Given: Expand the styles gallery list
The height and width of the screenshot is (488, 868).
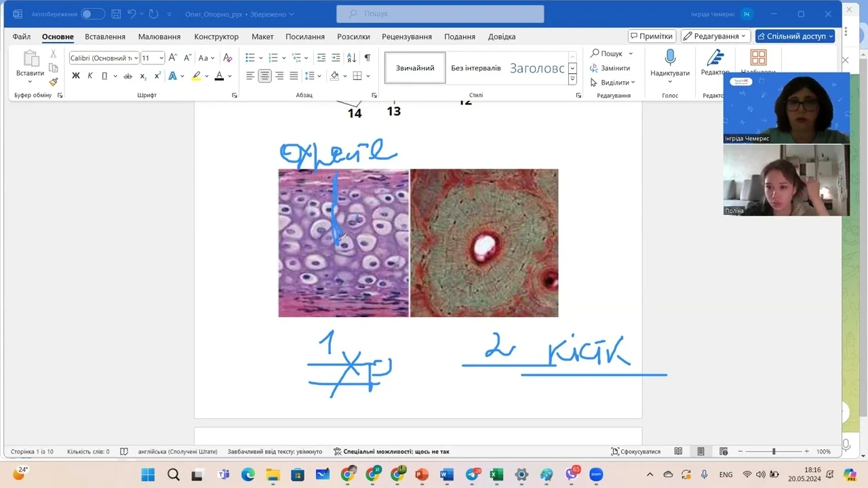Looking at the screenshot, I should coord(572,80).
